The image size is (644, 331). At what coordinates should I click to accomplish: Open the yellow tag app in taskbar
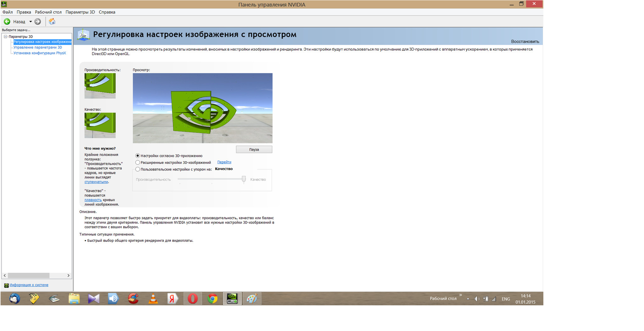pos(34,298)
